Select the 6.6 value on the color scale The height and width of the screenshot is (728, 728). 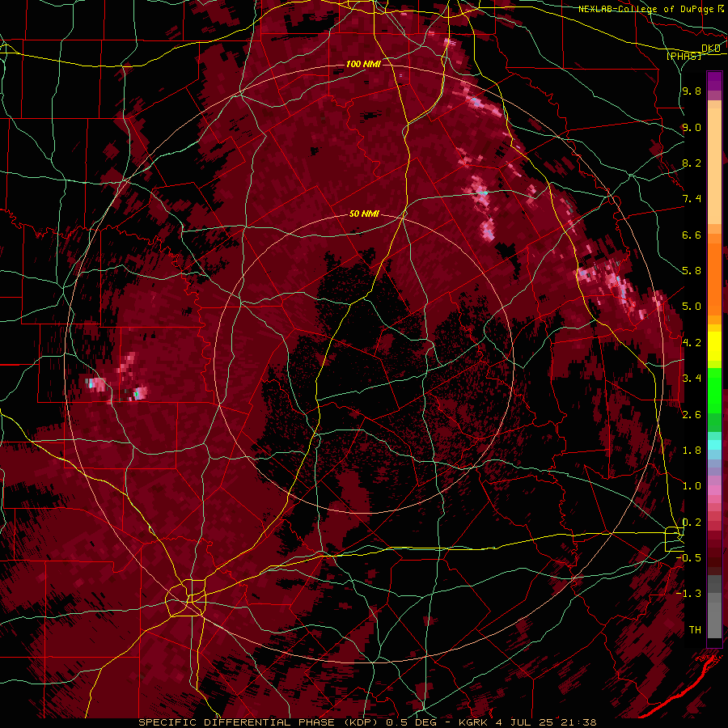click(x=692, y=235)
